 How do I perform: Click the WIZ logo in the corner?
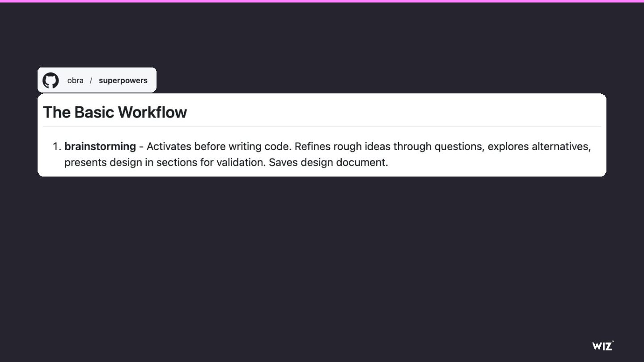coord(603,345)
